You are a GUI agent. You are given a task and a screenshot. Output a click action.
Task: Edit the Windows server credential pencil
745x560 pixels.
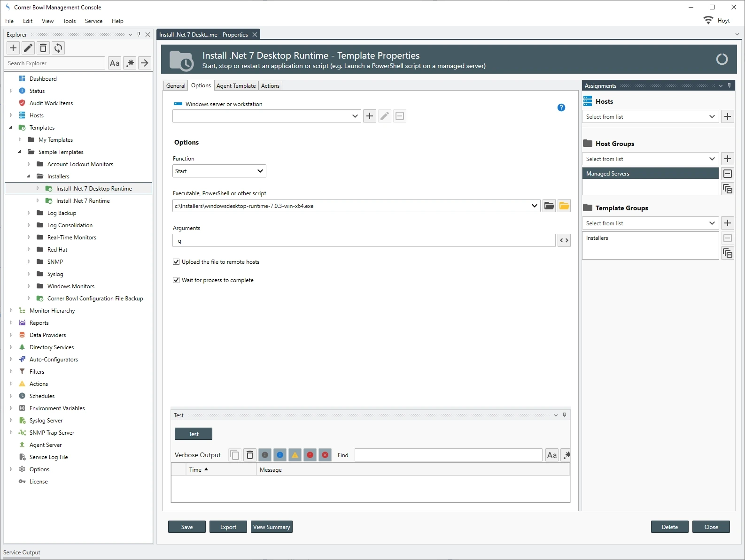pos(385,116)
